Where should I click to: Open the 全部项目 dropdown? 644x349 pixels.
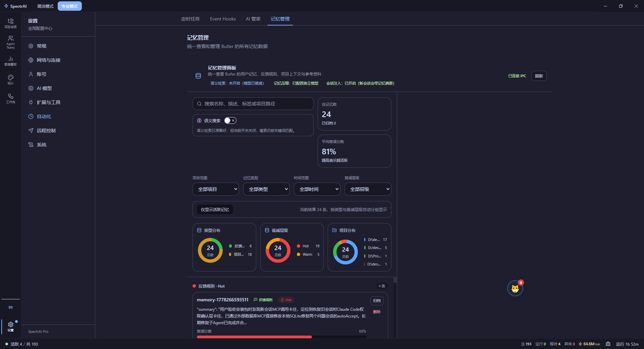point(216,189)
